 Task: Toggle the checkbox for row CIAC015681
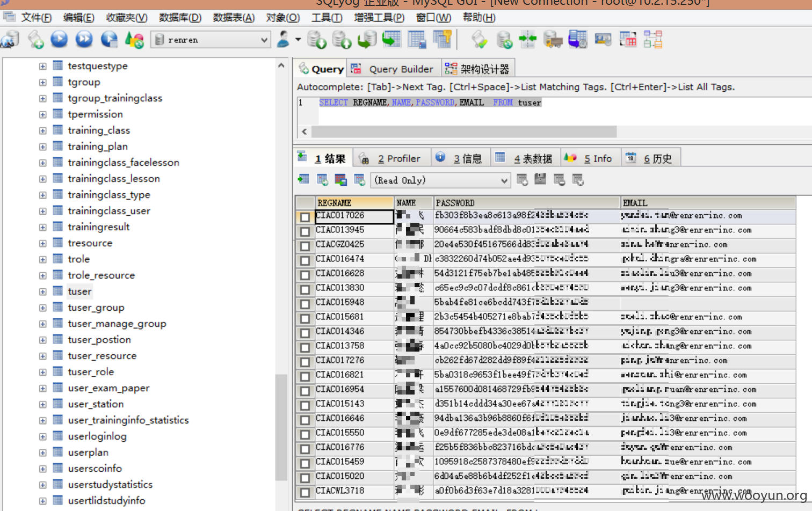[305, 318]
